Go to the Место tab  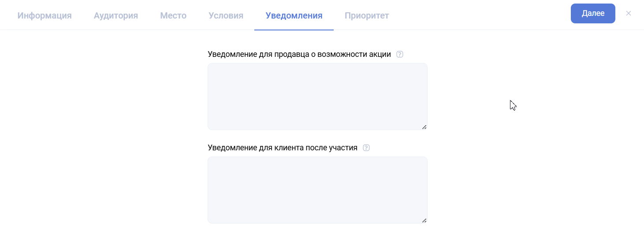173,16
